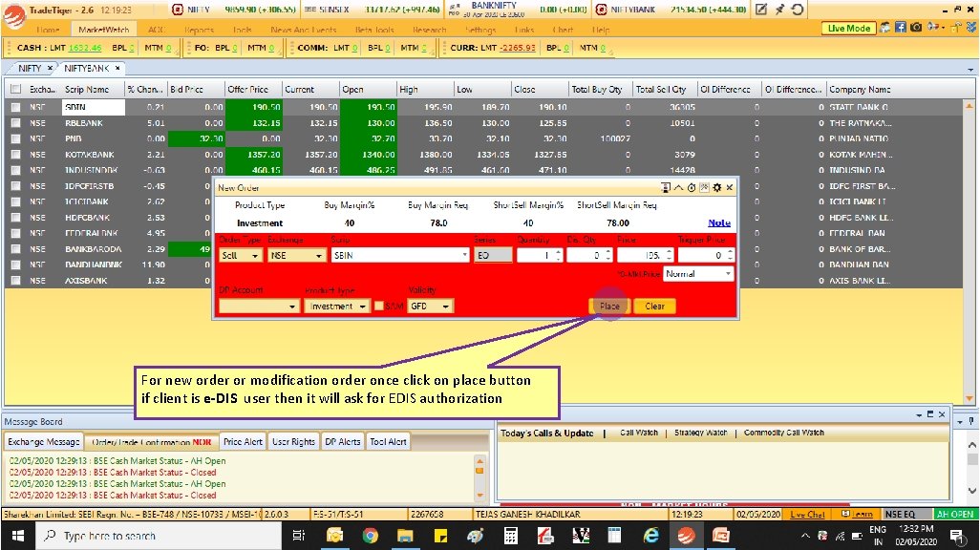This screenshot has height=550, width=980.
Task: Click the customer support people icon
Action: [x=885, y=28]
